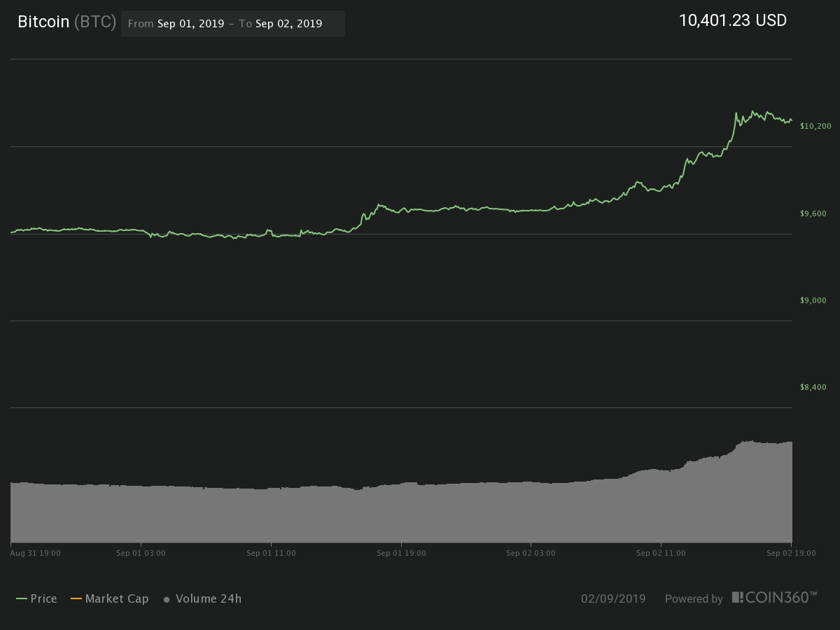
Task: Click the green Price legend line marker
Action: click(x=22, y=599)
